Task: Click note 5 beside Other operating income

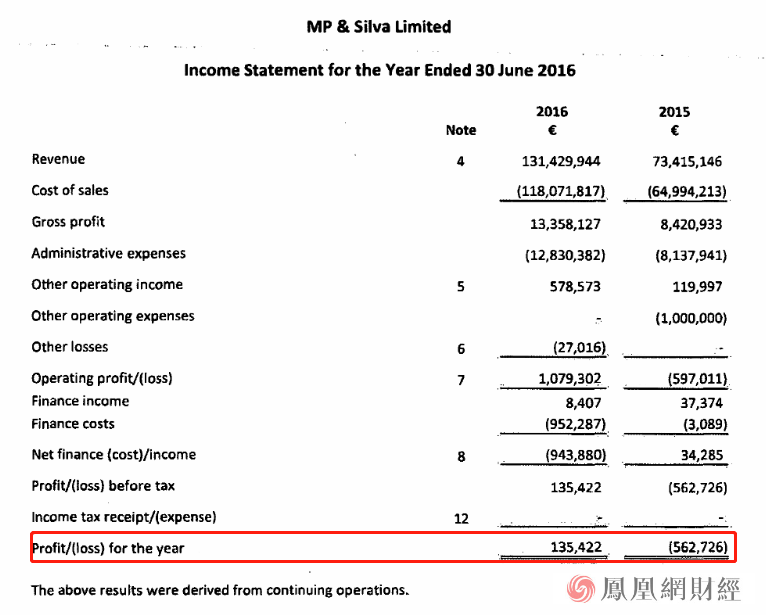Action: 460,287
